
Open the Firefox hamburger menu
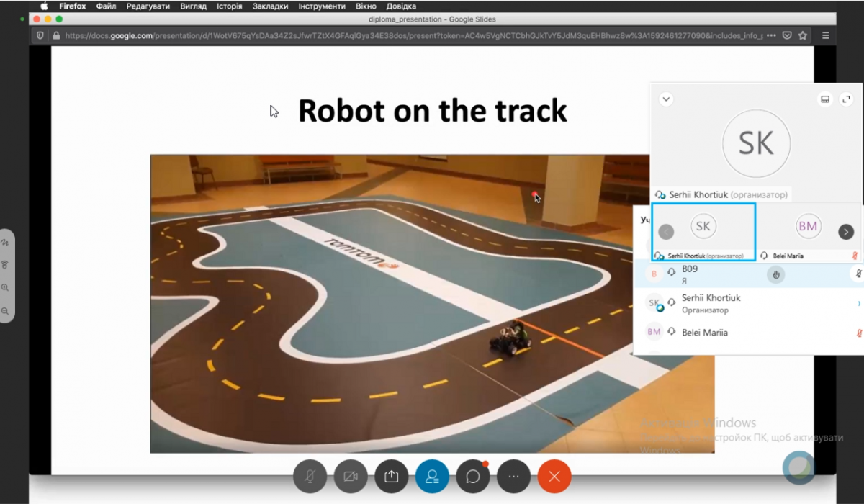(825, 35)
